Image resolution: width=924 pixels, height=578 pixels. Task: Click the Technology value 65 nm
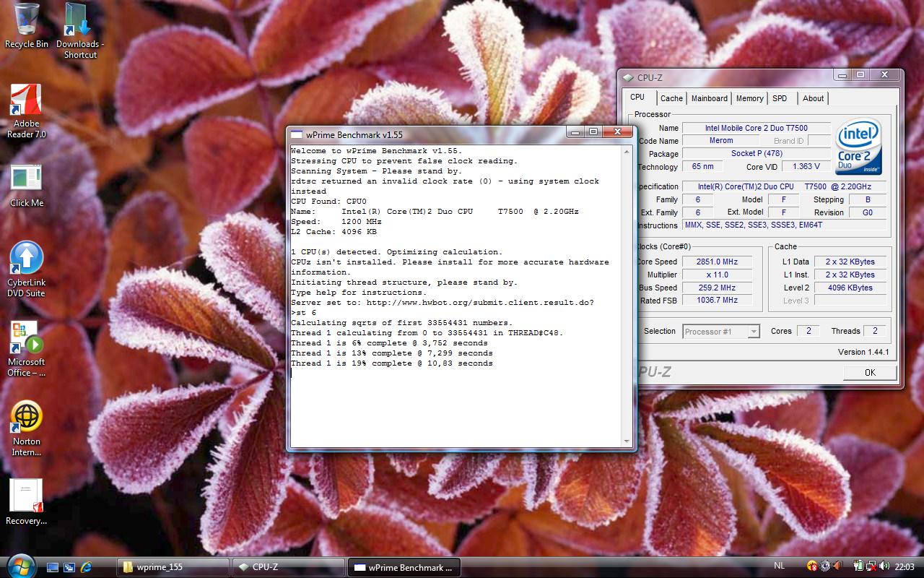click(x=702, y=166)
